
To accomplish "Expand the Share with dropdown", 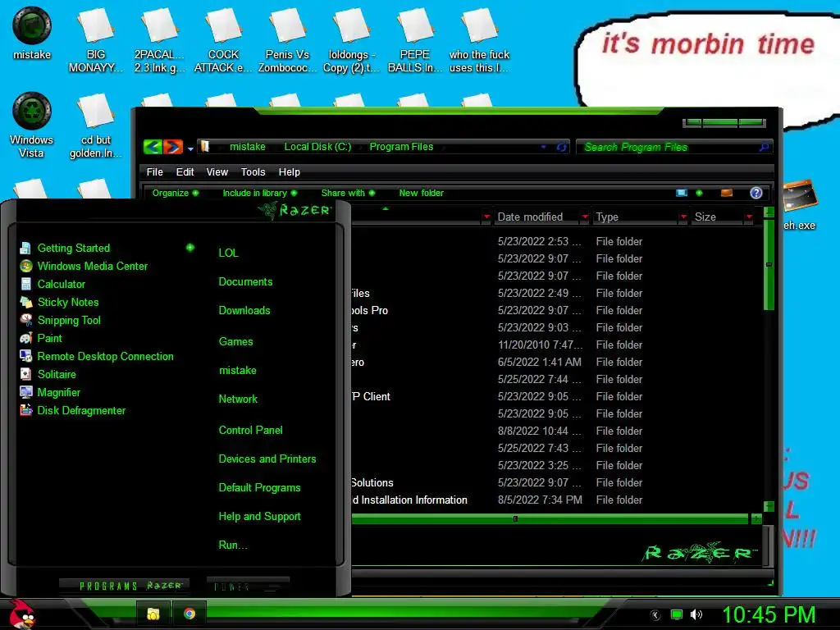I will click(x=348, y=193).
